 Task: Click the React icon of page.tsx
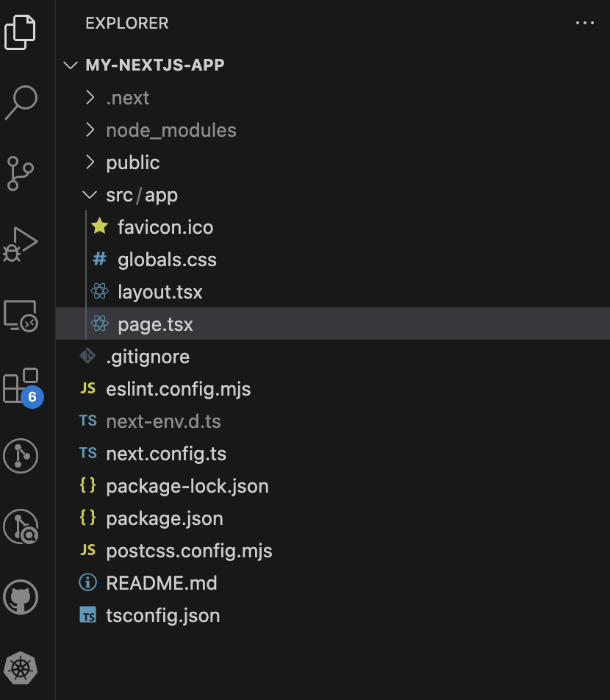click(x=99, y=324)
